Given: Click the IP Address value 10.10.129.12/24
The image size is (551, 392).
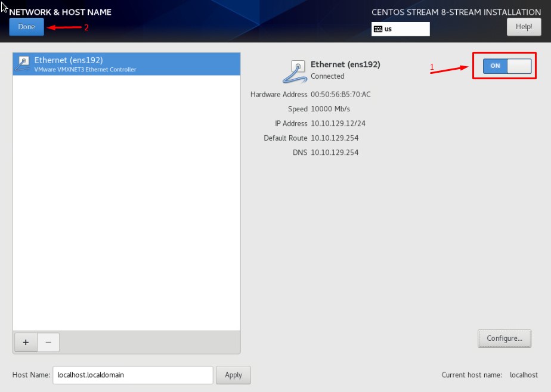Looking at the screenshot, I should (338, 123).
